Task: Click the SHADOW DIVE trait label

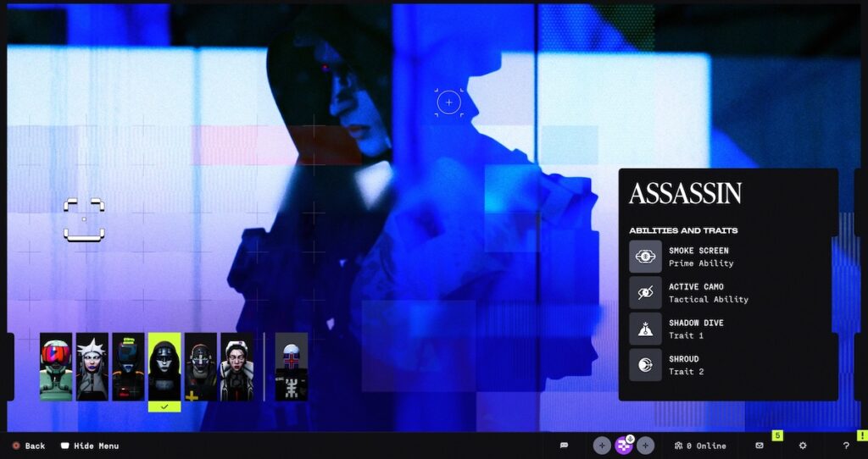Action: tap(696, 323)
